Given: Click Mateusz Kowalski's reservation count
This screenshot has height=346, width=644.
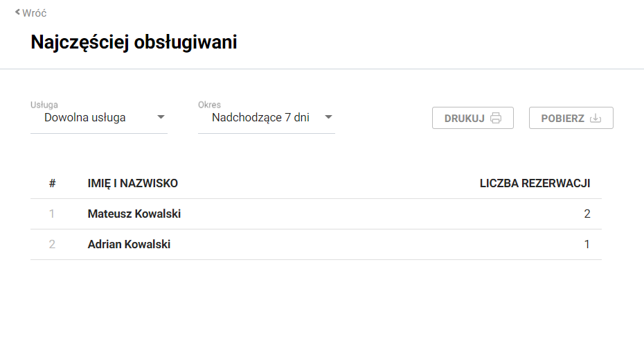Looking at the screenshot, I should pos(587,214).
